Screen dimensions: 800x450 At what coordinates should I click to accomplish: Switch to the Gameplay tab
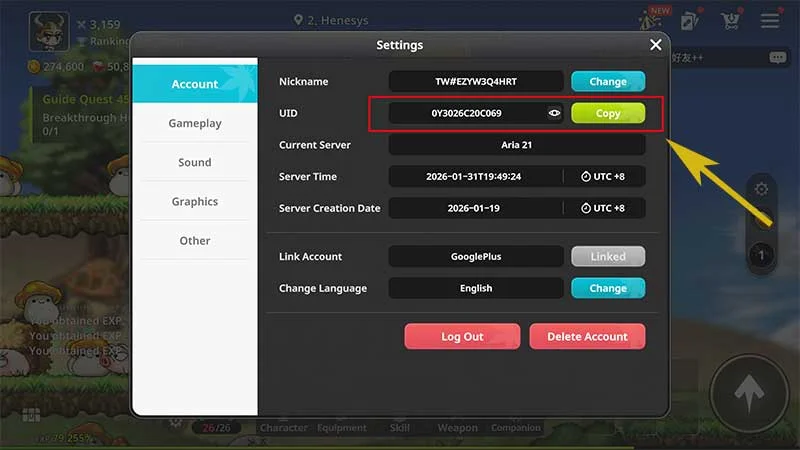(x=195, y=123)
